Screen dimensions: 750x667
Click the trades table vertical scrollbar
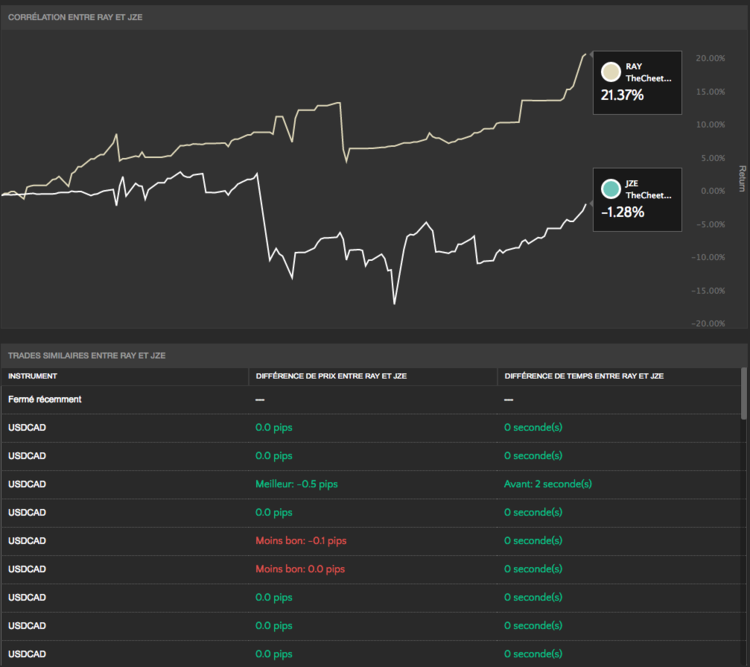point(743,393)
